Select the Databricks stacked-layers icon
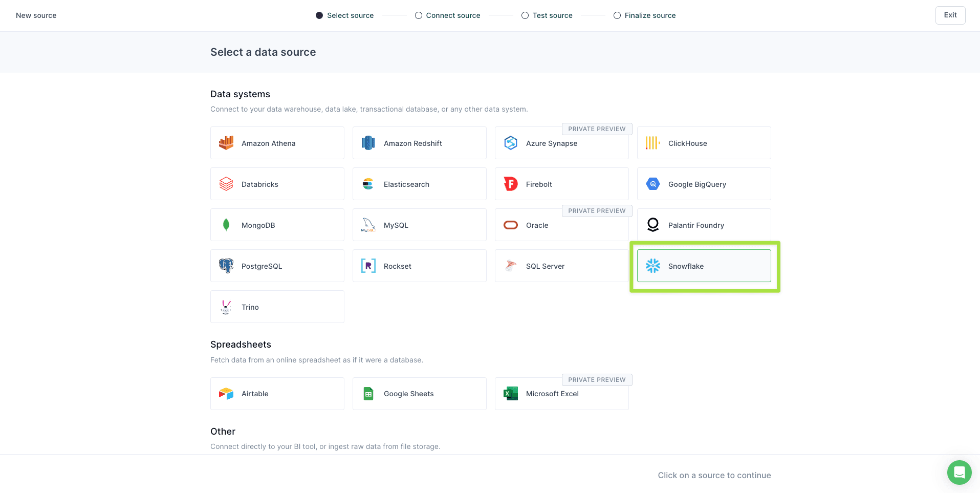The image size is (980, 493). pyautogui.click(x=226, y=184)
